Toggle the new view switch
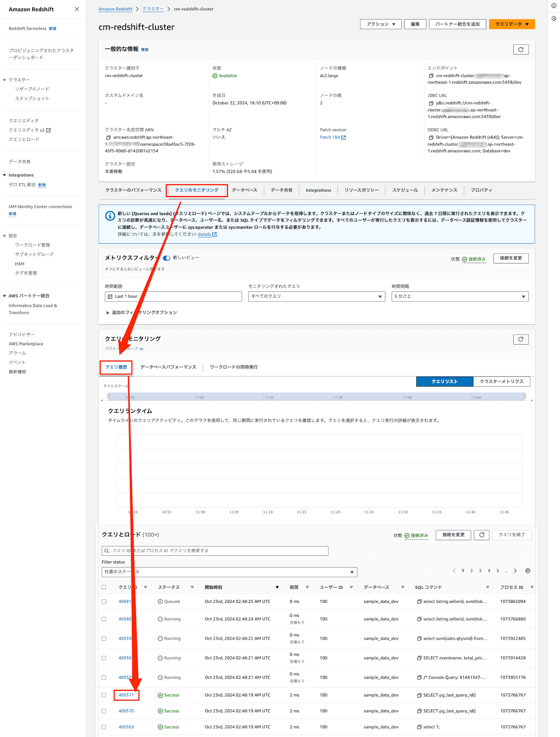The image size is (560, 737). pyautogui.click(x=167, y=258)
